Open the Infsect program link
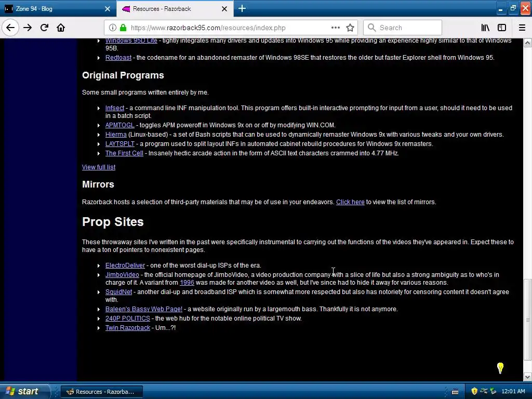Viewport: 532px width, 399px height. (115, 108)
